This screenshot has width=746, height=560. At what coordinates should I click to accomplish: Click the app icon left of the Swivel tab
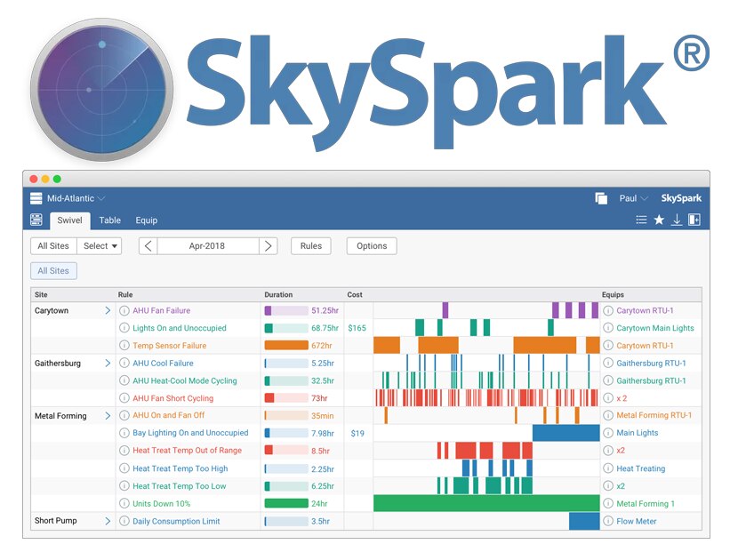tap(36, 220)
